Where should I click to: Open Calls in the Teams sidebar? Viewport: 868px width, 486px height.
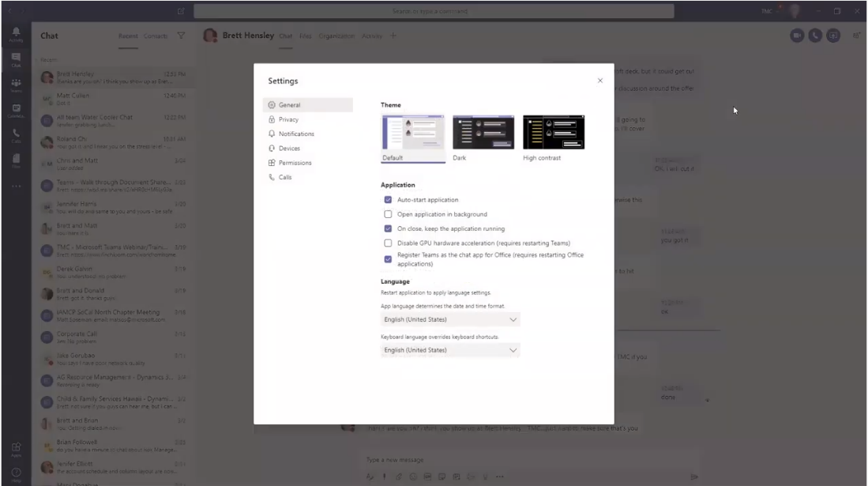(x=16, y=136)
